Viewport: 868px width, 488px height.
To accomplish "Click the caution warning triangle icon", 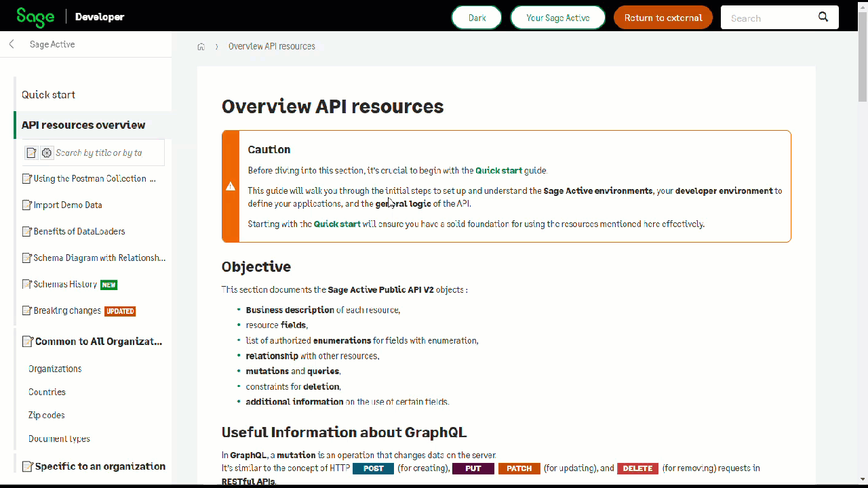I will coord(231,186).
